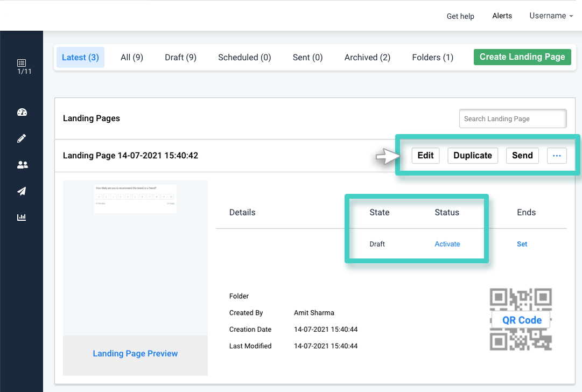Click the Folder label

pos(239,296)
